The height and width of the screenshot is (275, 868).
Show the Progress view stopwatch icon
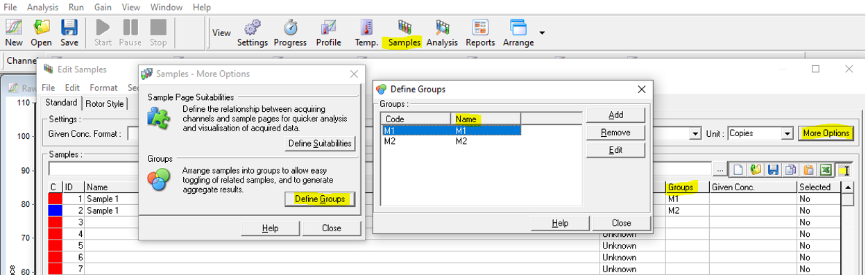pyautogui.click(x=290, y=33)
